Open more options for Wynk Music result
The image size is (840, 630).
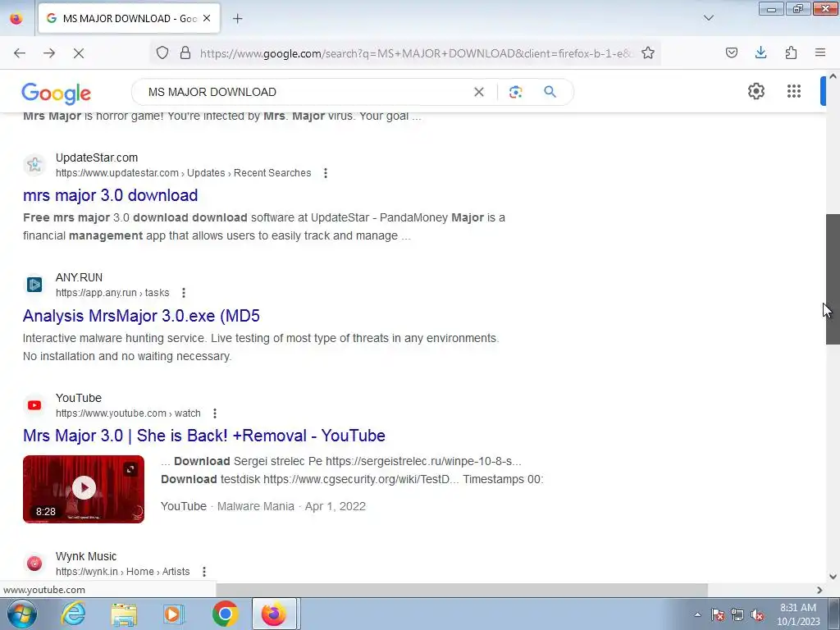204,572
